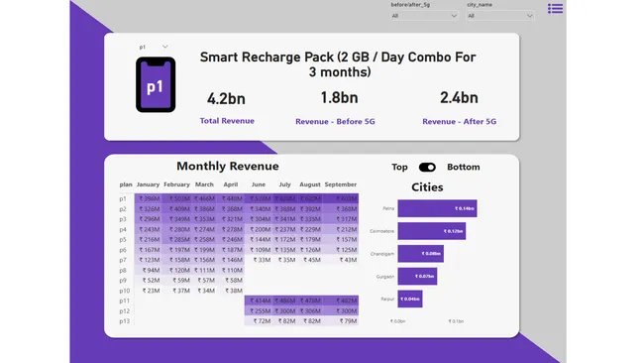Click the 'Revenue - After 5G' label

click(x=459, y=122)
